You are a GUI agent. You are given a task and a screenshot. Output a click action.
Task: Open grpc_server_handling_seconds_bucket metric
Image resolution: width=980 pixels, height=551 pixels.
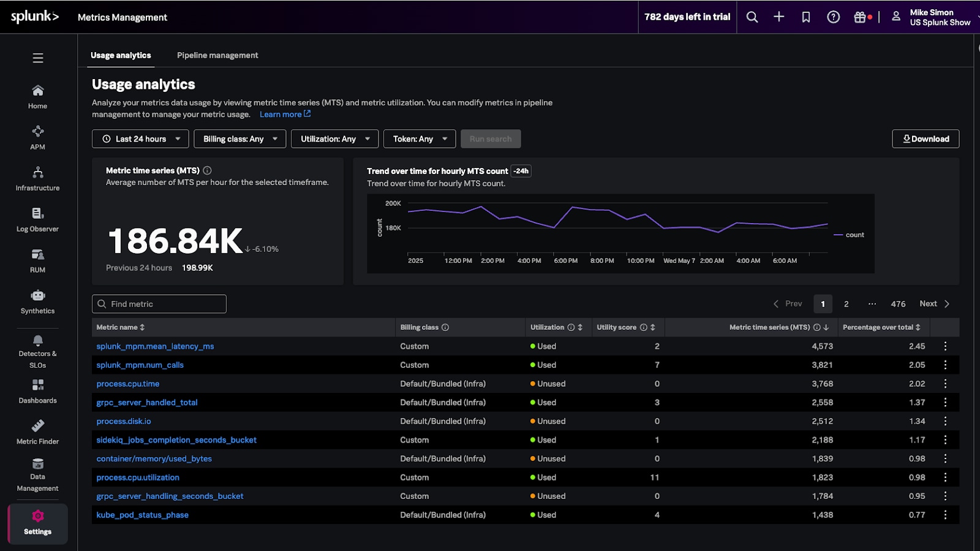[x=170, y=496]
